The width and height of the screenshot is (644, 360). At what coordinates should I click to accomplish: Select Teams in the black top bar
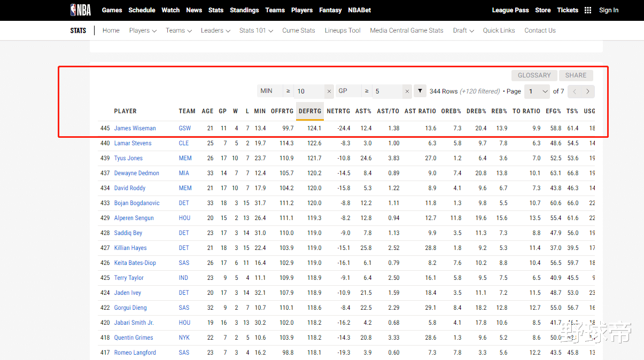275,10
